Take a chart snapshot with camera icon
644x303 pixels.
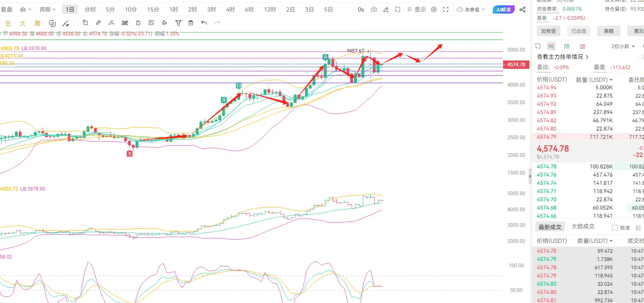point(374,9)
